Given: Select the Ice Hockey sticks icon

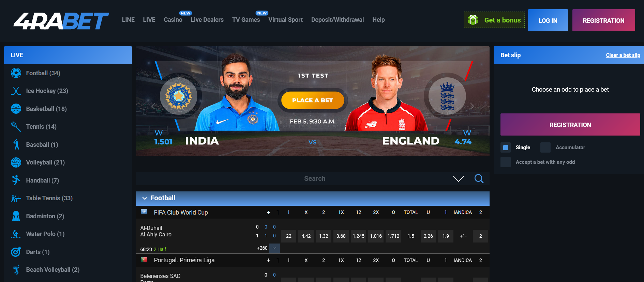Looking at the screenshot, I should [16, 91].
